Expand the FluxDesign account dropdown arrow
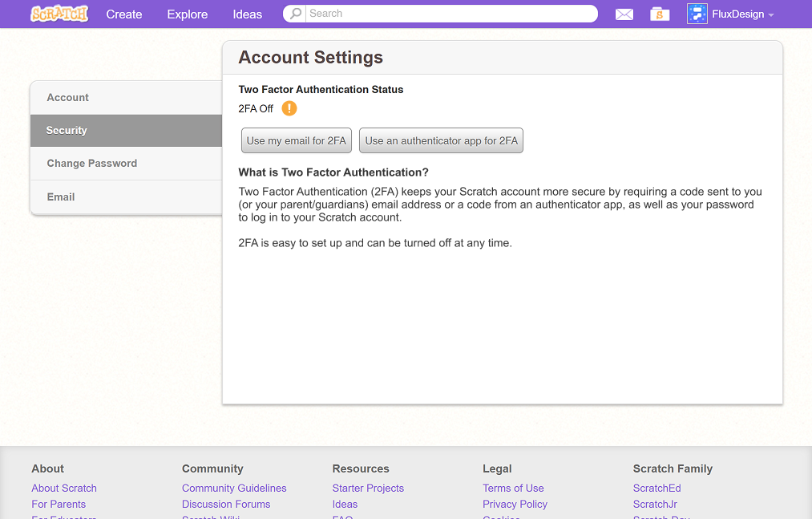 tap(770, 15)
